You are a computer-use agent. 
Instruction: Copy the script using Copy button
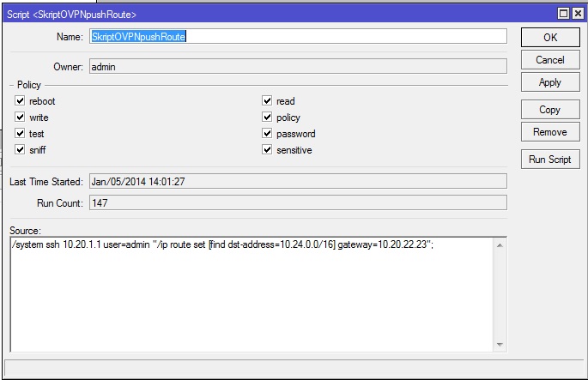550,110
